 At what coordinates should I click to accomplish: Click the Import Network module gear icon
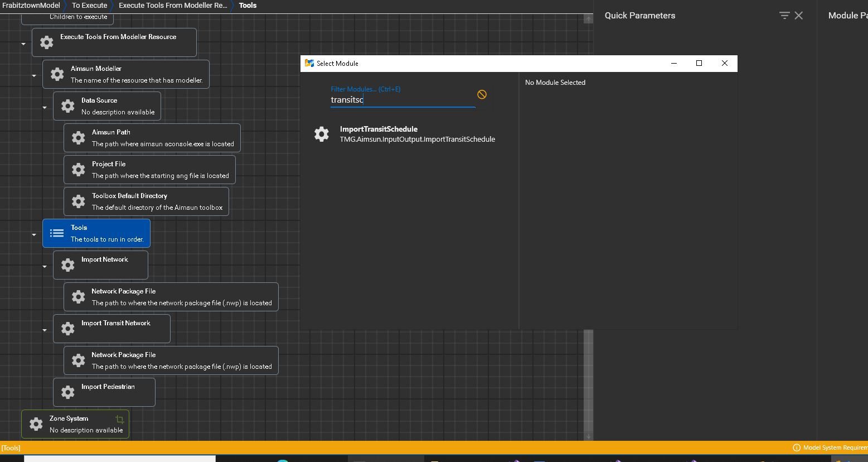(x=67, y=265)
